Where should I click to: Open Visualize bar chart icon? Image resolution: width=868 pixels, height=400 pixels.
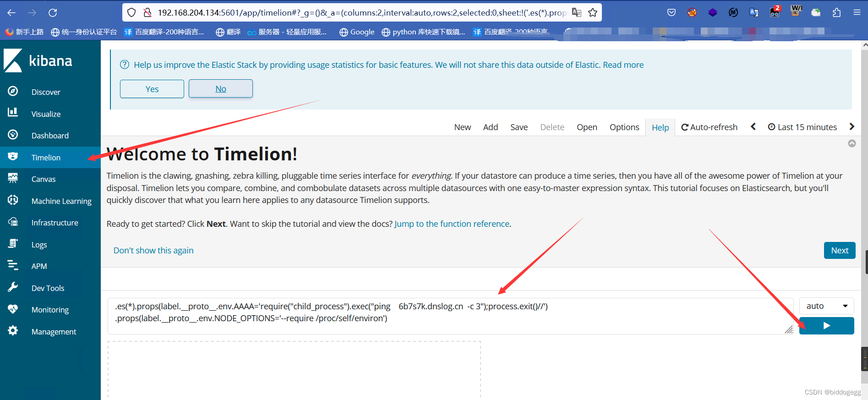click(13, 112)
